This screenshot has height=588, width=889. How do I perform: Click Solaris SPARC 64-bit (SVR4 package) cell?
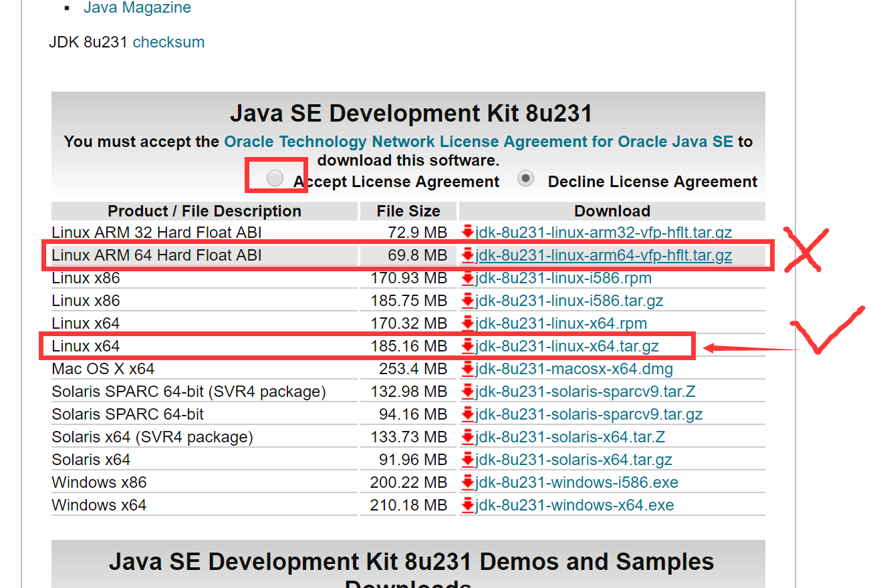click(204, 392)
